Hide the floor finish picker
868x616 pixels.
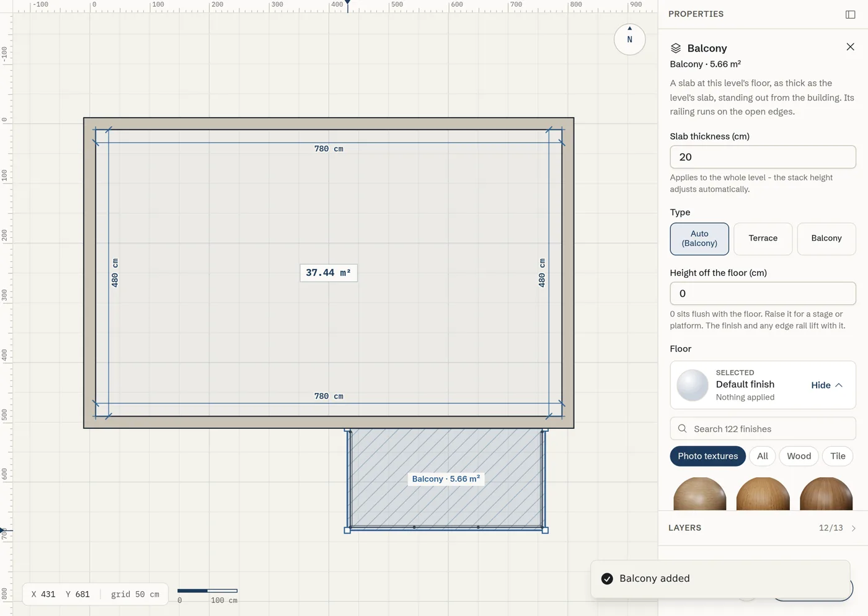point(827,385)
